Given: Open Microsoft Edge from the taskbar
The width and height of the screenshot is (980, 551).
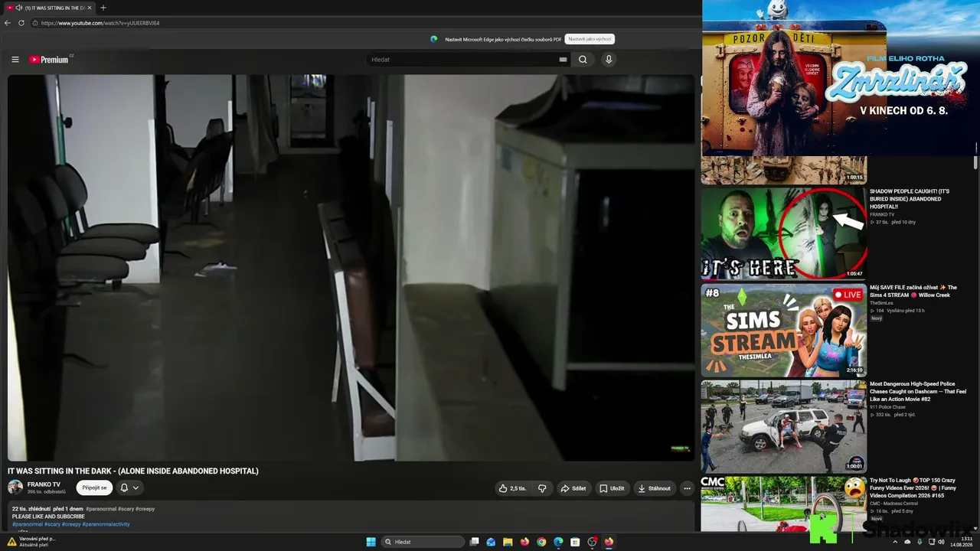Looking at the screenshot, I should click(558, 542).
